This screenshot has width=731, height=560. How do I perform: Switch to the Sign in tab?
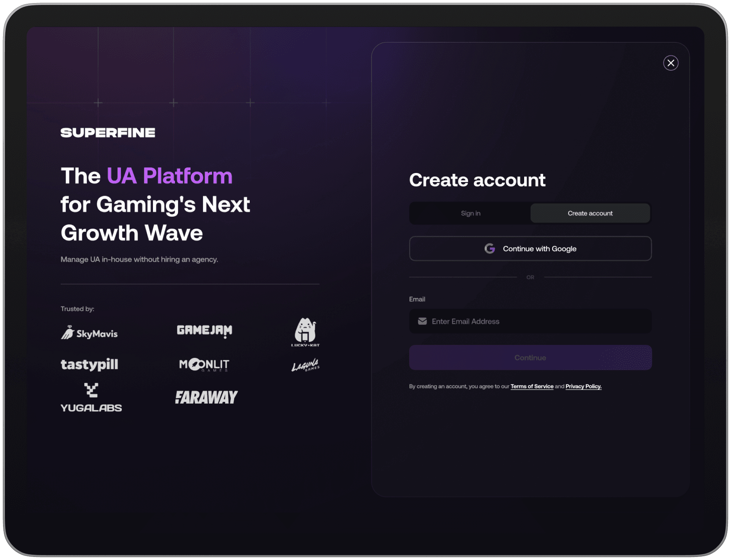tap(470, 213)
